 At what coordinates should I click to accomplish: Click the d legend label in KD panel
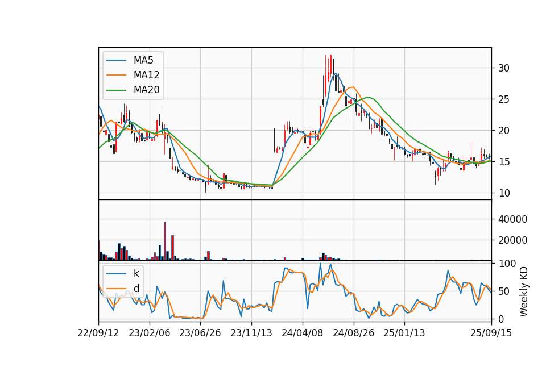click(136, 289)
